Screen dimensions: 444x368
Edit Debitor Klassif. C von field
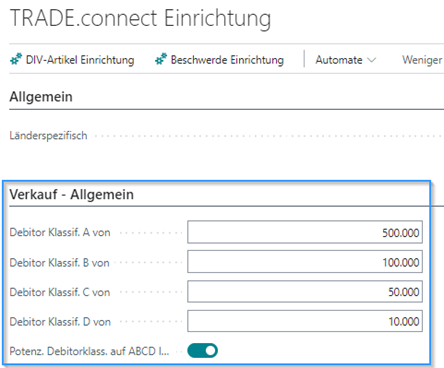click(x=305, y=292)
